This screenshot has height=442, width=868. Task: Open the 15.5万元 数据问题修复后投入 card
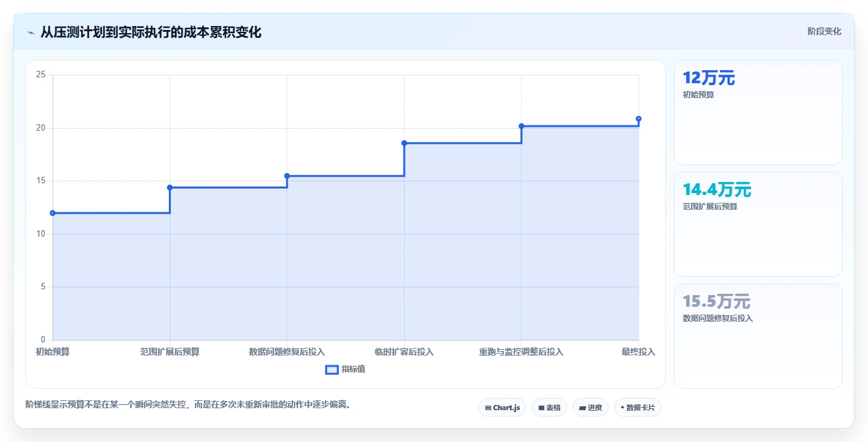pyautogui.click(x=758, y=336)
